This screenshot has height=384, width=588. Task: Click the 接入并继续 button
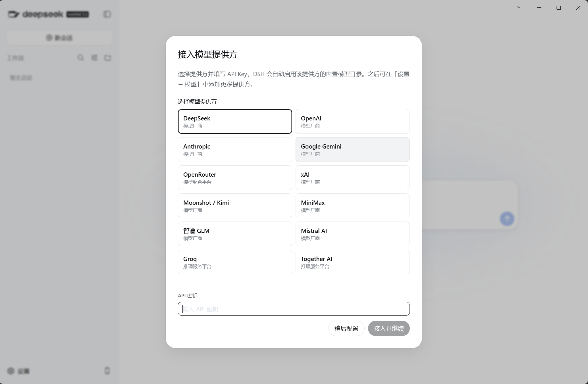pos(389,328)
